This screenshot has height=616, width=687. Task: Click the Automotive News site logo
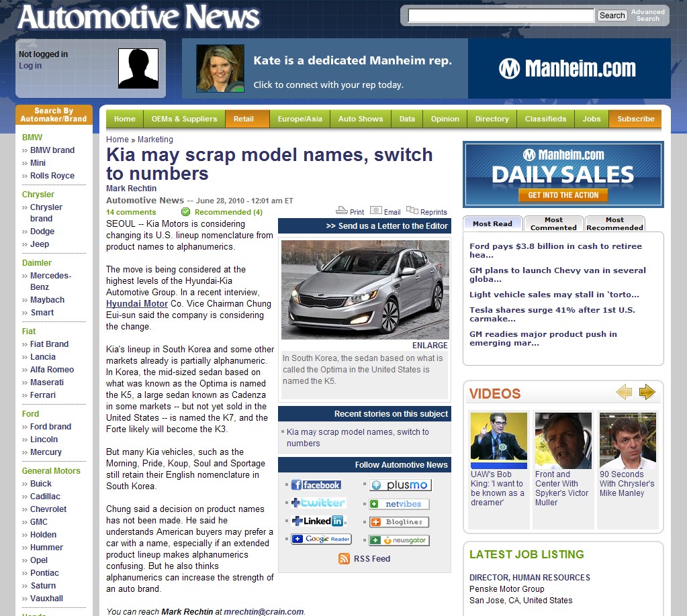pos(139,17)
